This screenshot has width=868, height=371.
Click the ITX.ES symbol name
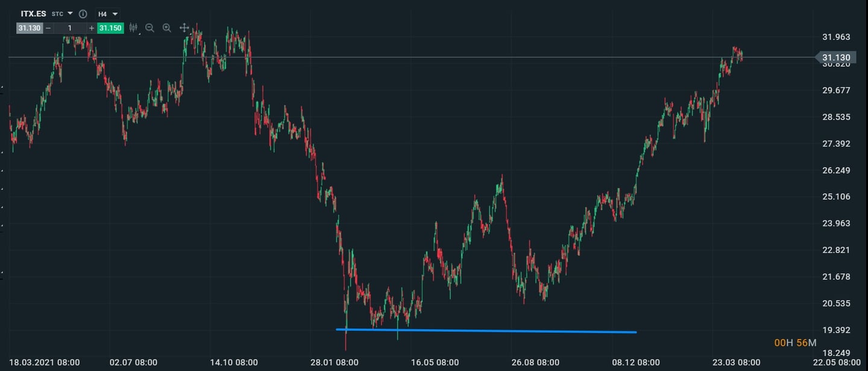[33, 14]
